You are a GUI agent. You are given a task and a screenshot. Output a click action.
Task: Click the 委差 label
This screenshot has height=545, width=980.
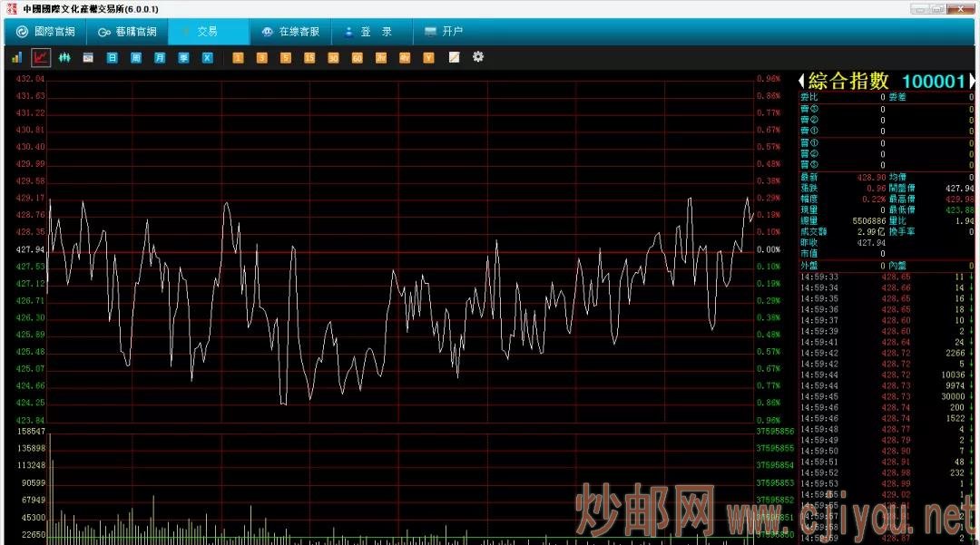(897, 97)
